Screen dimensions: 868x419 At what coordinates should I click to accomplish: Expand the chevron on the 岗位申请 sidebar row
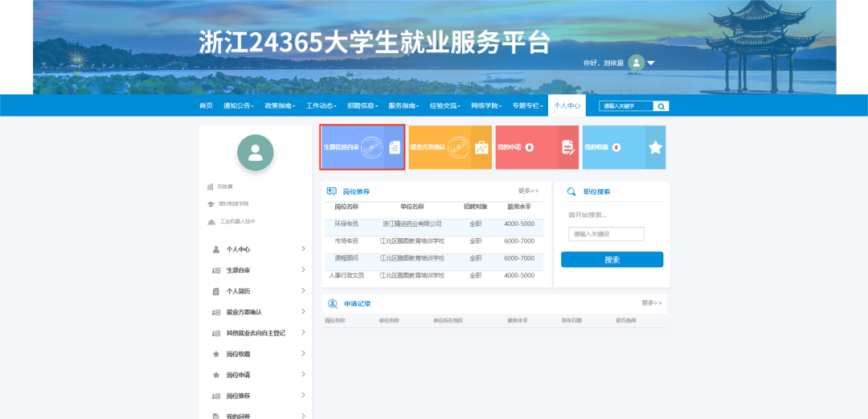[x=303, y=375]
